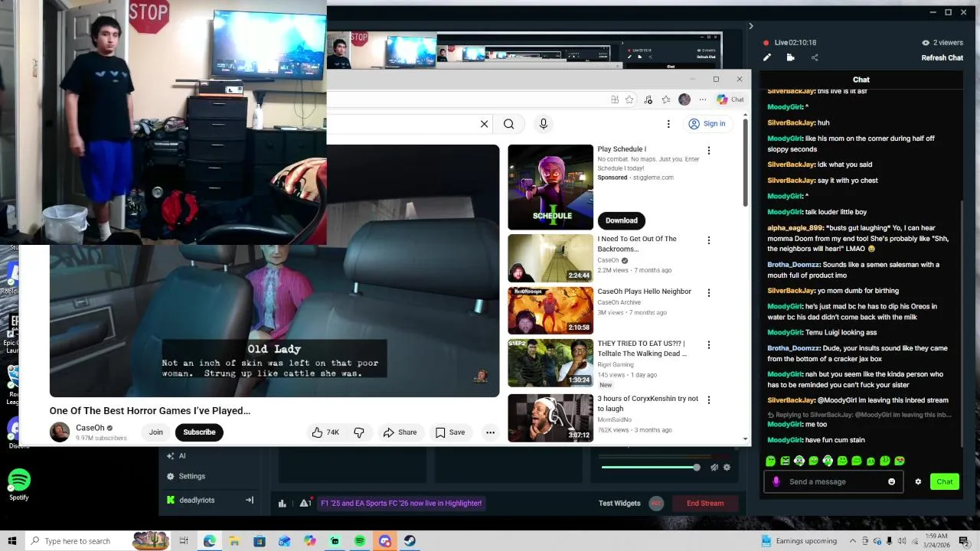Share the stream using share icon

click(x=814, y=57)
